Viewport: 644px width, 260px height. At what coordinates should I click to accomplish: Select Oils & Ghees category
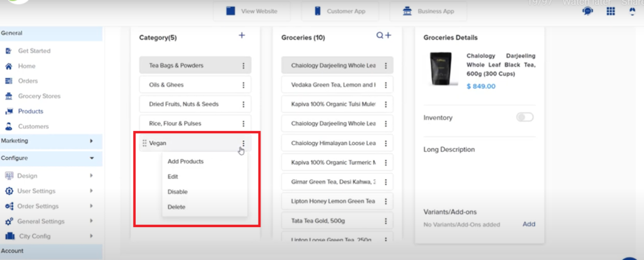[x=195, y=85]
